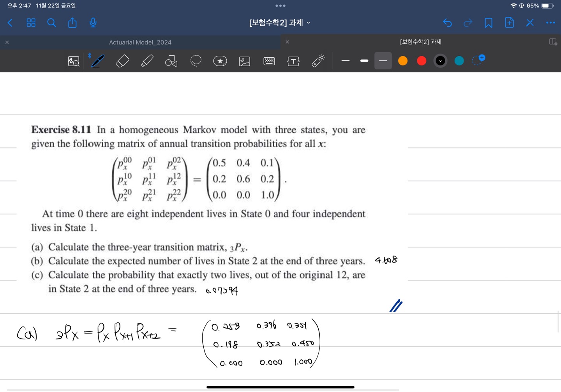Image resolution: width=561 pixels, height=392 pixels.
Task: Choose the thin stroke width
Action: coord(346,61)
